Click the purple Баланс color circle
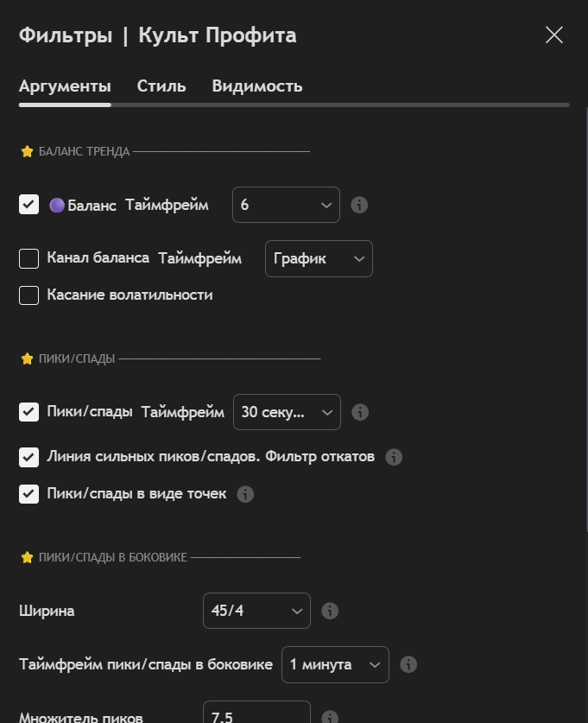The image size is (588, 723). [57, 206]
